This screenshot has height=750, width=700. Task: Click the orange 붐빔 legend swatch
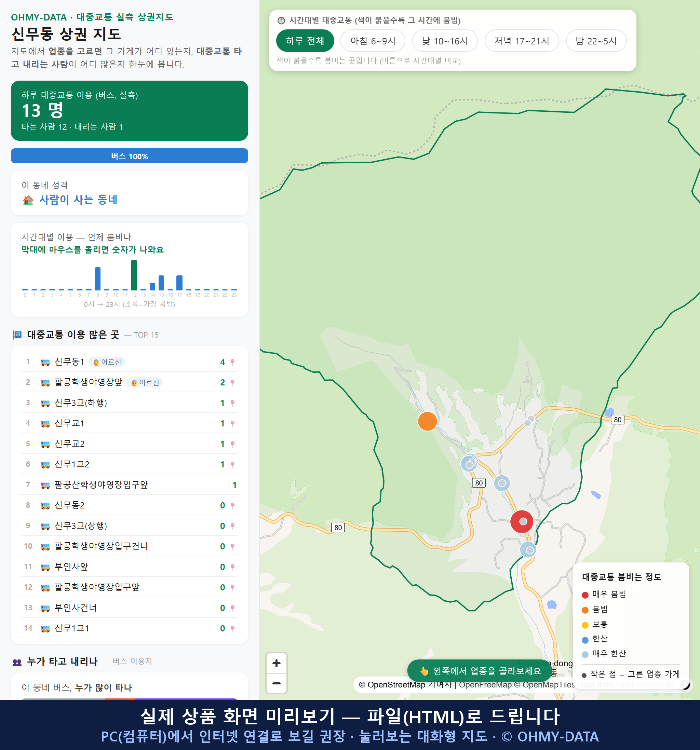coord(585,610)
